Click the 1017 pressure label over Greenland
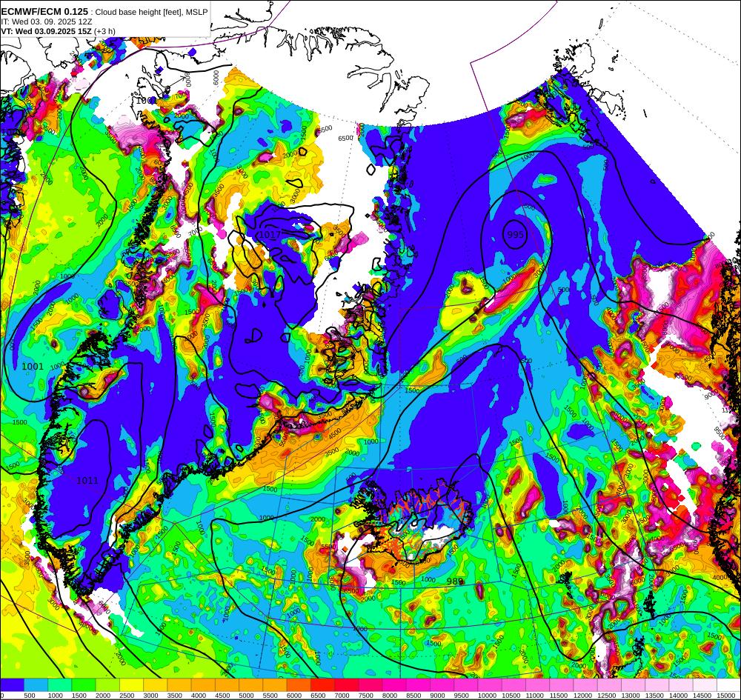The height and width of the screenshot is (700, 741). (270, 234)
